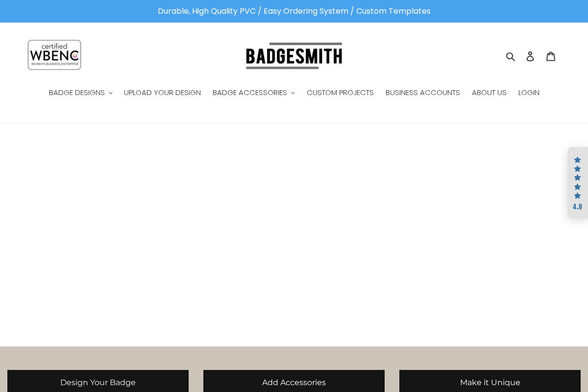Click the top star in the rating widget

click(577, 160)
